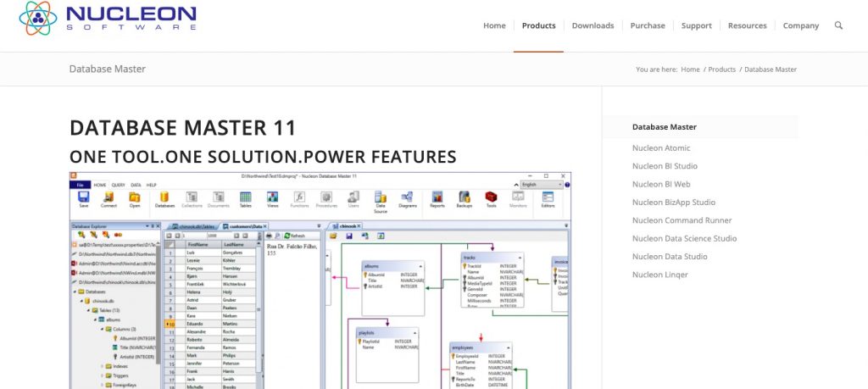Click Editors ribbon icon in the screenshot
868x389 pixels.
pyautogui.click(x=548, y=200)
